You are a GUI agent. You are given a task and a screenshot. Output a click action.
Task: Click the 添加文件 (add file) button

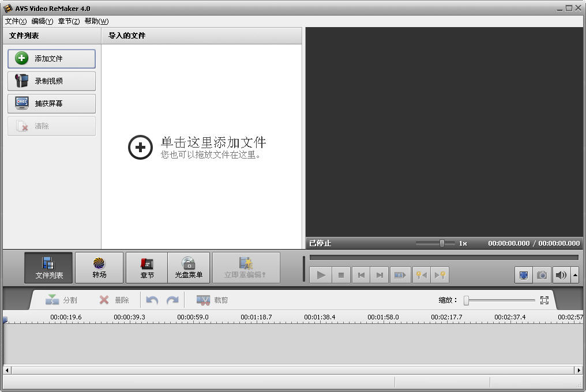[x=51, y=59]
